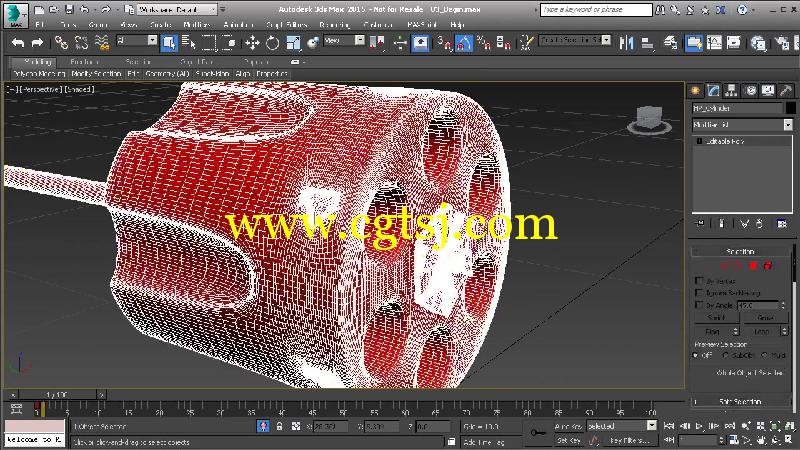Open the Animation menu
Viewport: 800px width, 450px height.
point(238,24)
